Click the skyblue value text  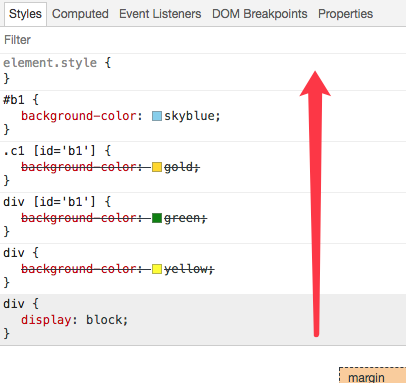click(189, 116)
